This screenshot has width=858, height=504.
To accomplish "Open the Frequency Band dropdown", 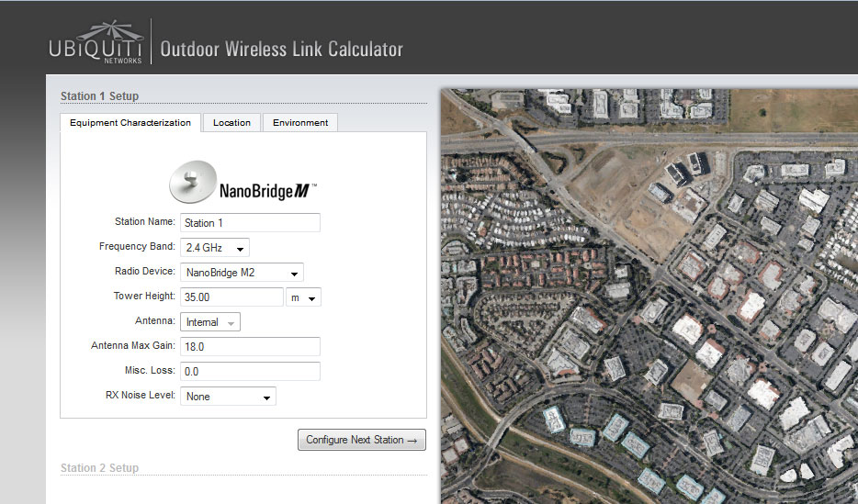I will 215,248.
